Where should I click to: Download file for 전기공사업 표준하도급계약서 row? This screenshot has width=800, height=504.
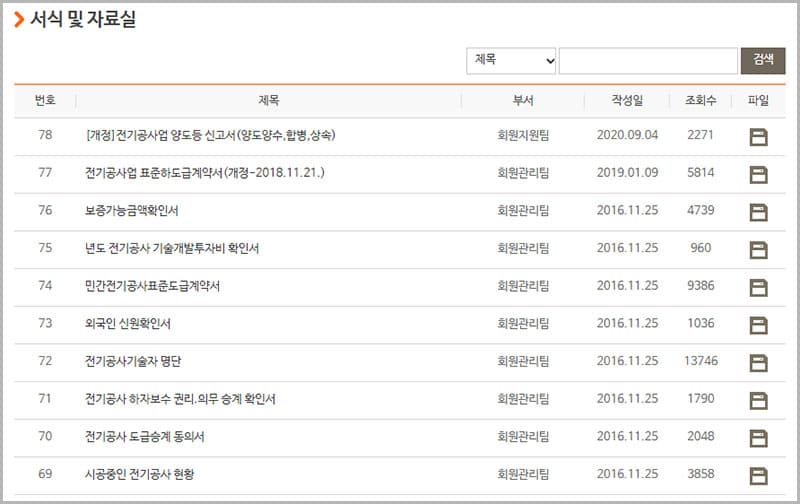coord(758,174)
